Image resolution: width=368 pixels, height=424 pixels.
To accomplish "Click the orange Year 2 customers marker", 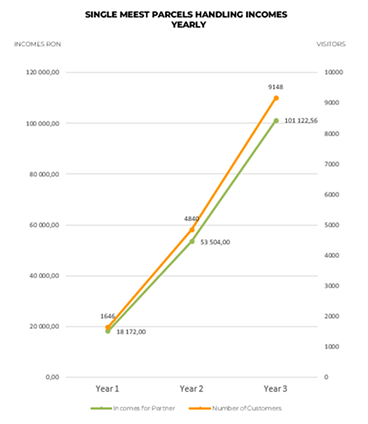I will pos(192,230).
